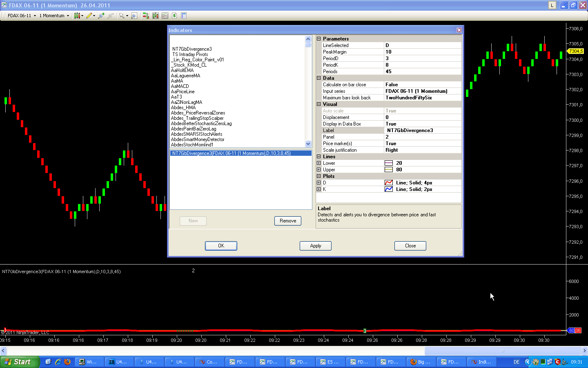Screen dimensions: 588x368
Task: Click the Apply button
Action: point(316,246)
